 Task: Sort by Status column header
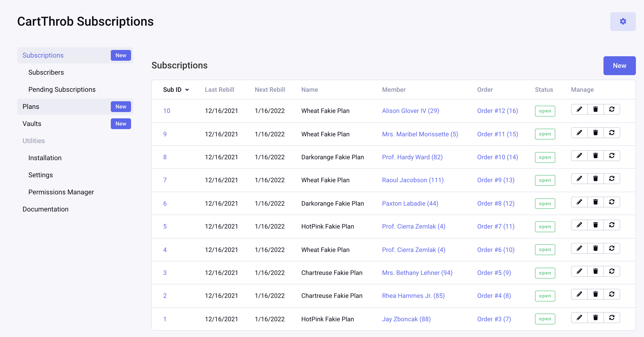click(544, 90)
